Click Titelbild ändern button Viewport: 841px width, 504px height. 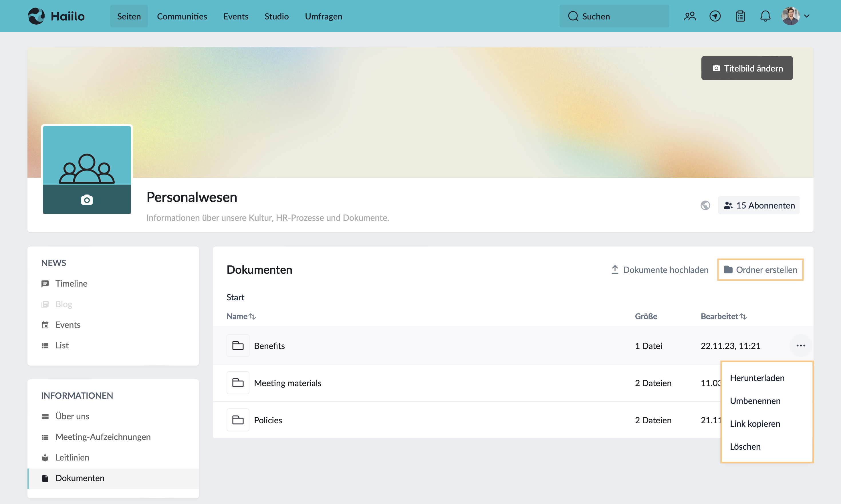coord(747,68)
